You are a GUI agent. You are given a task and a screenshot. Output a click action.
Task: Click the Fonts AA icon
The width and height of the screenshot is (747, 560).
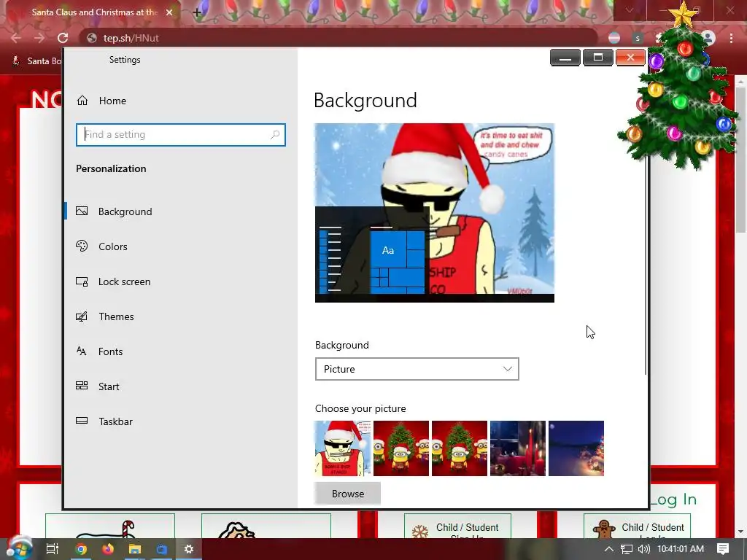(x=82, y=351)
